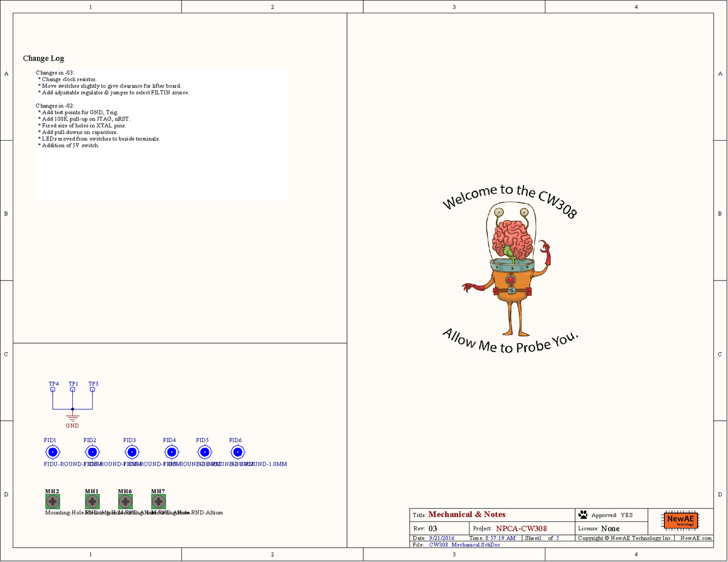Viewport: 728px width, 562px height.
Task: Select the FID3 fiducial symbol
Action: tap(132, 451)
